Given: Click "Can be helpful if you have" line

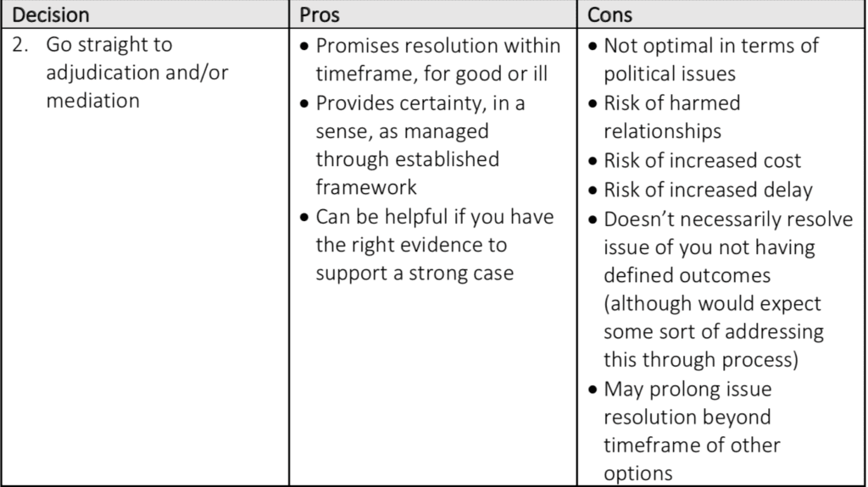Looking at the screenshot, I should pyautogui.click(x=434, y=218).
